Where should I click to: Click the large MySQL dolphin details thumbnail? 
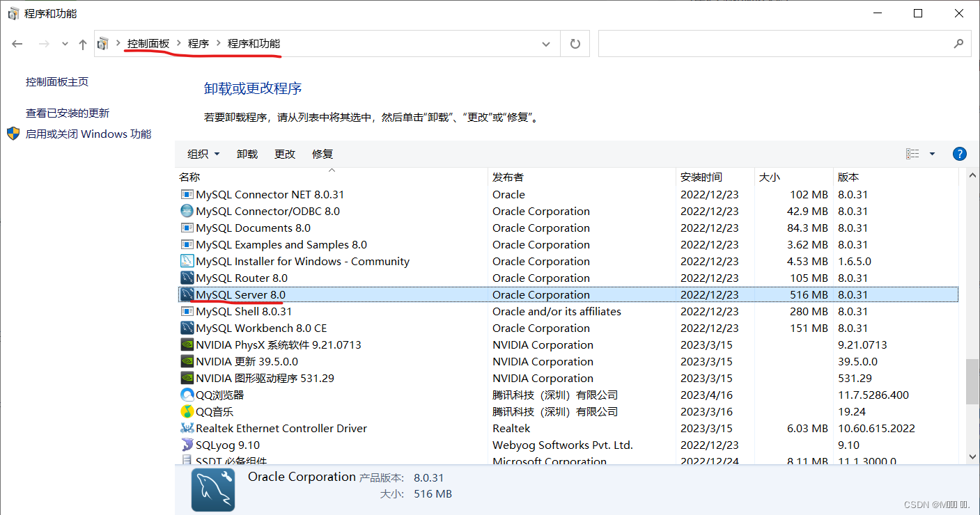(x=213, y=490)
